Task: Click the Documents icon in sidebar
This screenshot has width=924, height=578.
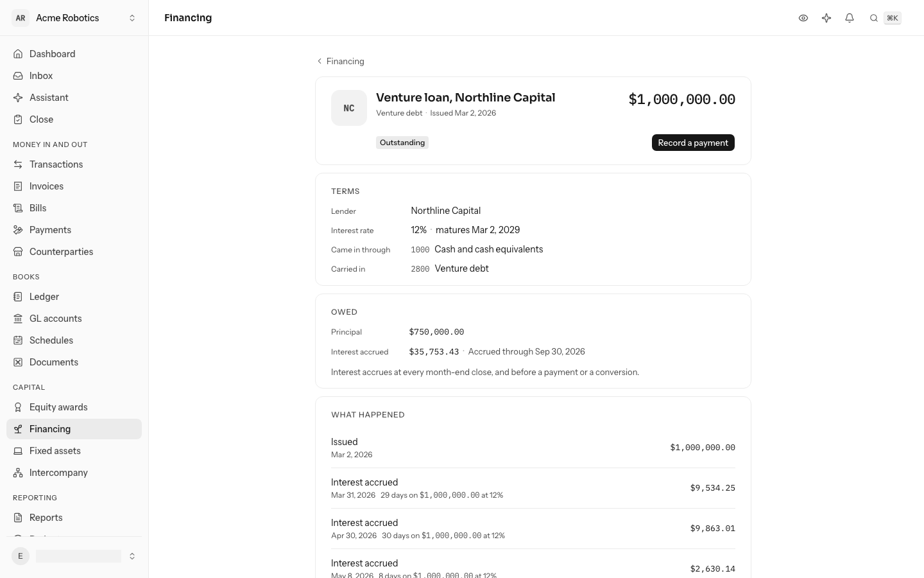Action: (x=18, y=362)
